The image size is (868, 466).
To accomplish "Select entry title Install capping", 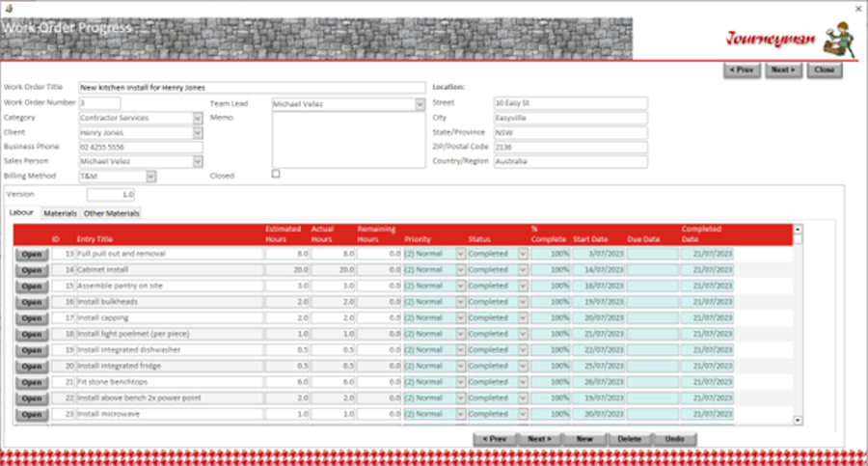I will tap(170, 318).
